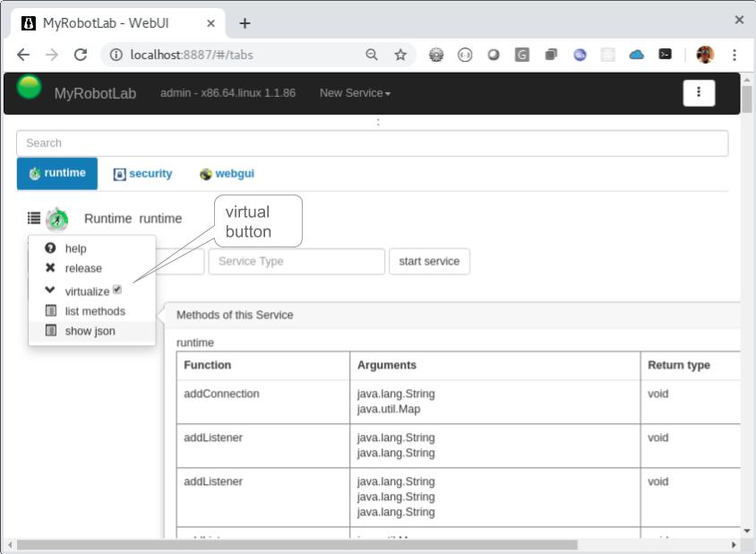Open the New Service dropdown
Image resolution: width=756 pixels, height=554 pixels.
pyautogui.click(x=355, y=92)
